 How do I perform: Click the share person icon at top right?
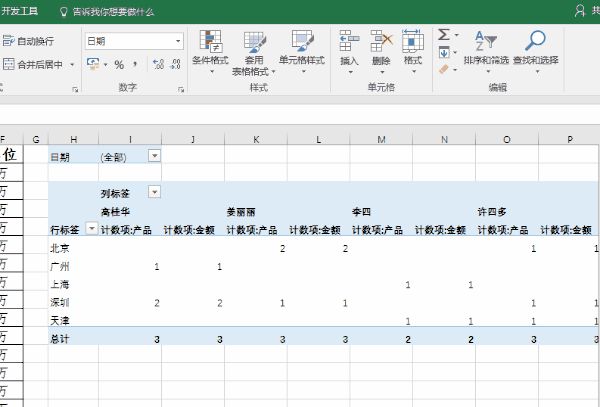click(x=582, y=11)
